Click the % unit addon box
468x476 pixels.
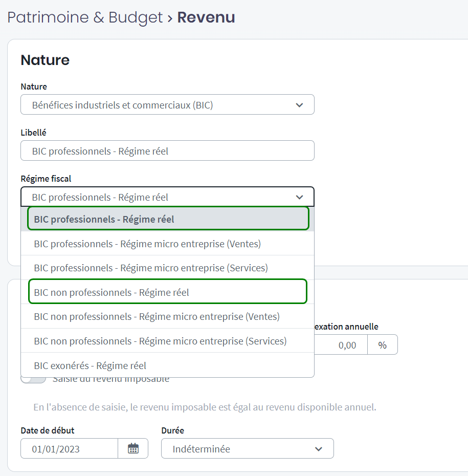(382, 345)
